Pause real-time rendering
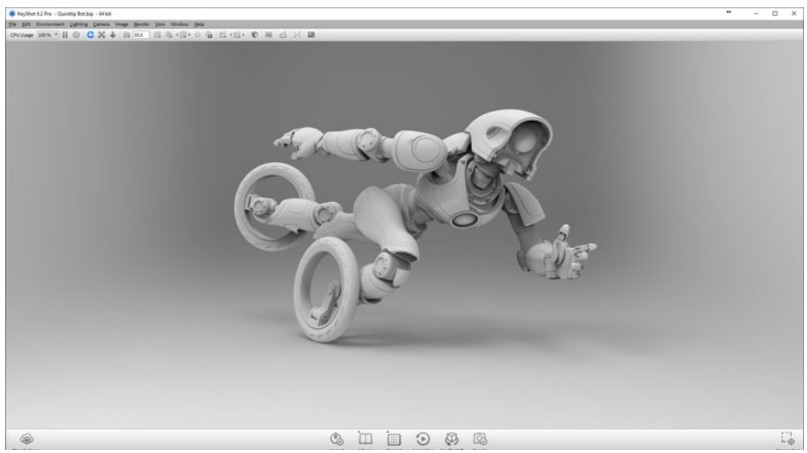The width and height of the screenshot is (807, 453). click(x=65, y=33)
